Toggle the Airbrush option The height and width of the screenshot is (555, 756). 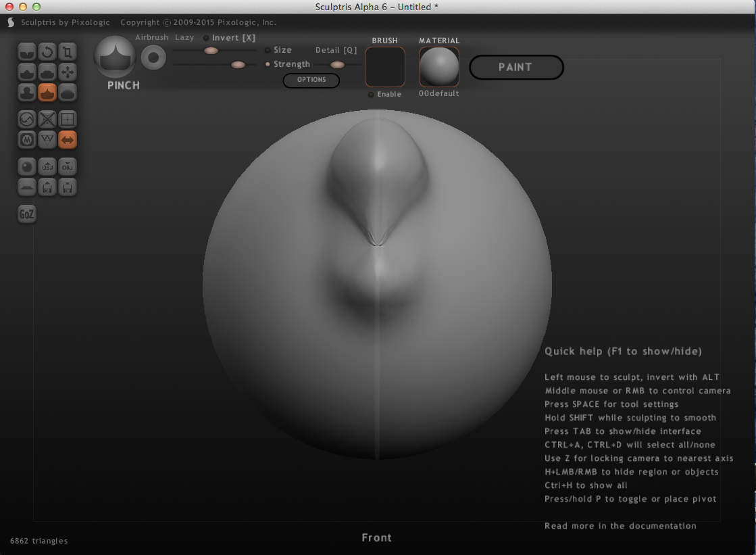151,37
